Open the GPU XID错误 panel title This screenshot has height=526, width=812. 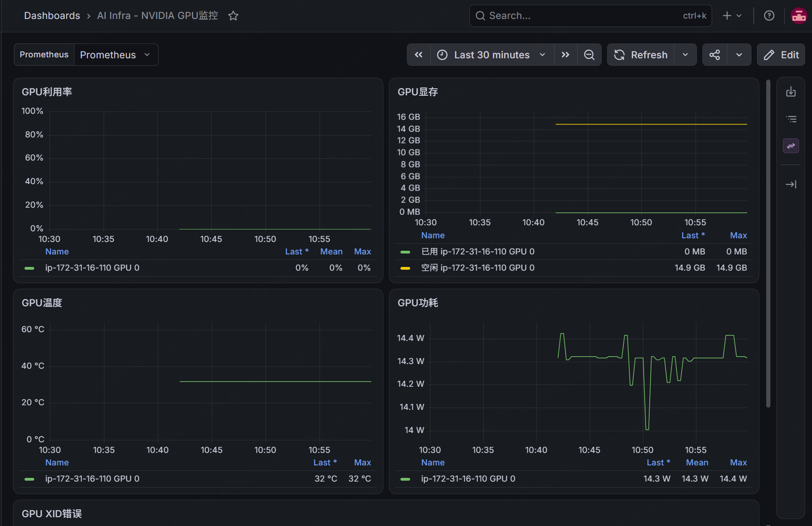(52, 514)
